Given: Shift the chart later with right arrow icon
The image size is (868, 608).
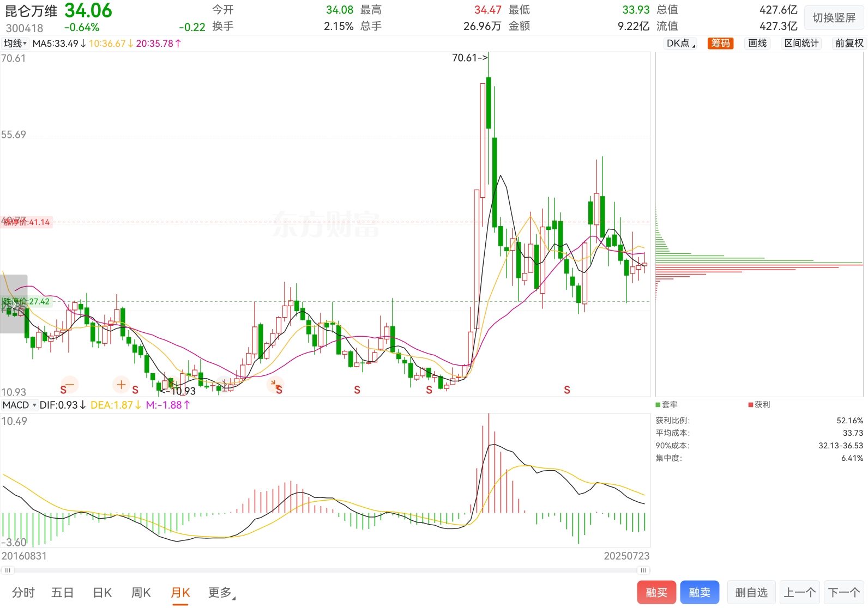Looking at the screenshot, I should (224, 385).
